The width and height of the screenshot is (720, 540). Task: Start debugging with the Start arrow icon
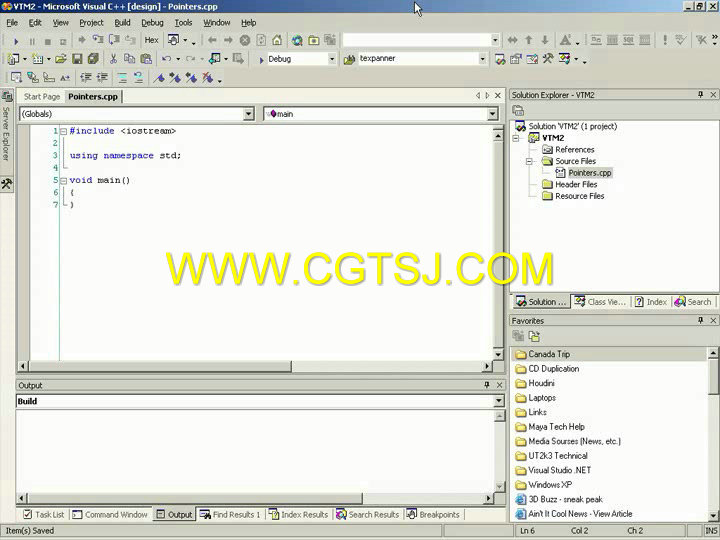[x=16, y=41]
